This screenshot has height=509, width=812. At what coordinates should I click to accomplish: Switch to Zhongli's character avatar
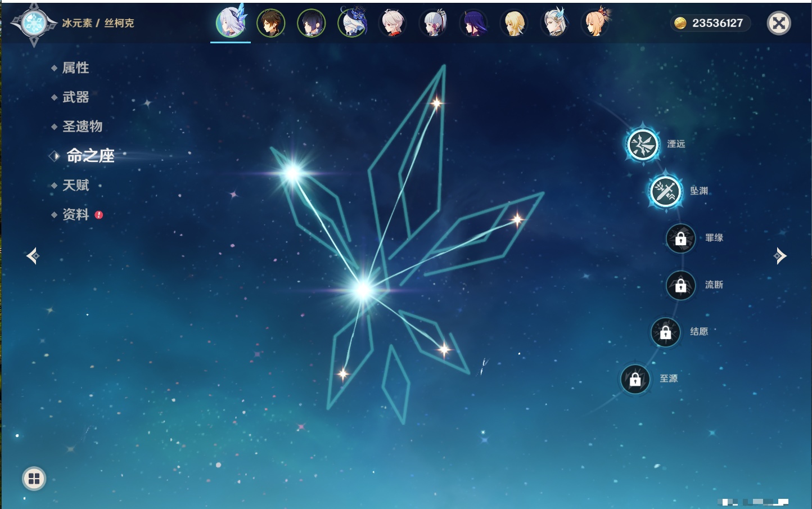tap(271, 23)
